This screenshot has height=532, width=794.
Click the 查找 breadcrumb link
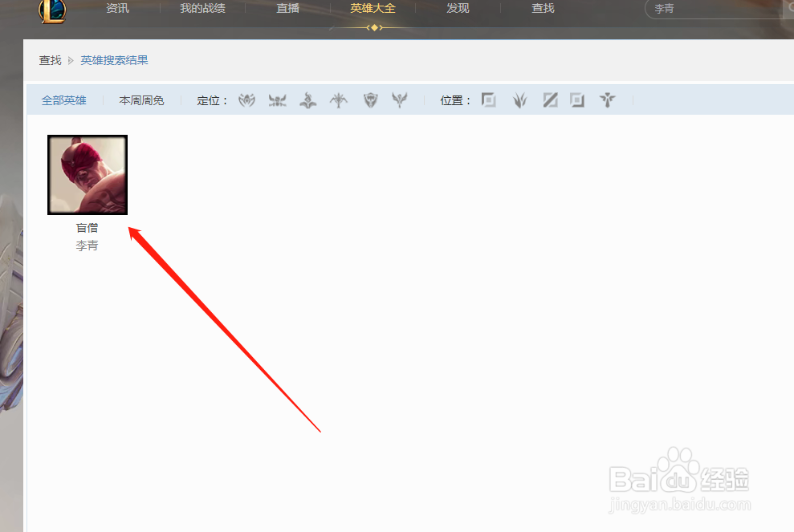click(x=50, y=60)
